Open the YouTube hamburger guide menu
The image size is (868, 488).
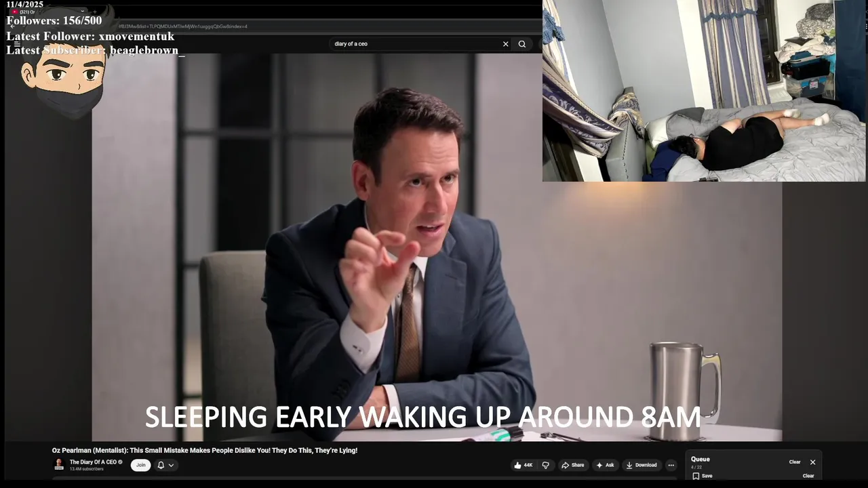(x=17, y=44)
